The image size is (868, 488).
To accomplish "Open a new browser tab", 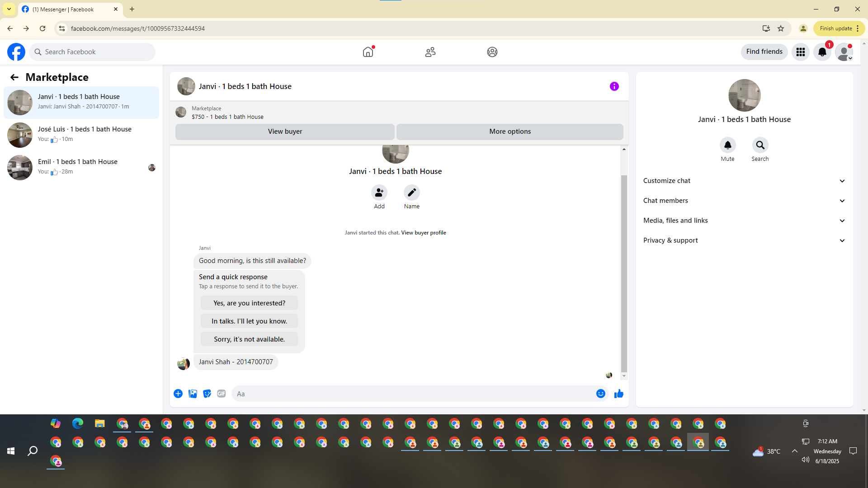I will [132, 9].
